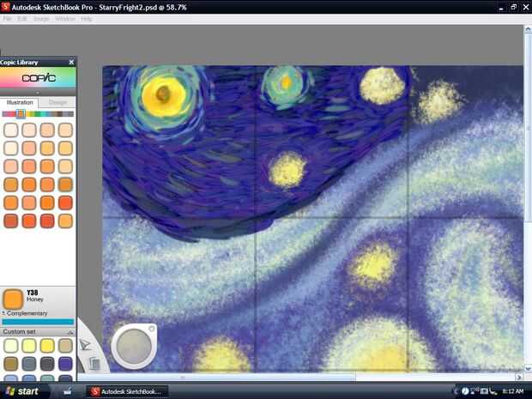
Task: Click the vertical scrollbar down arrow
Action: (528, 368)
